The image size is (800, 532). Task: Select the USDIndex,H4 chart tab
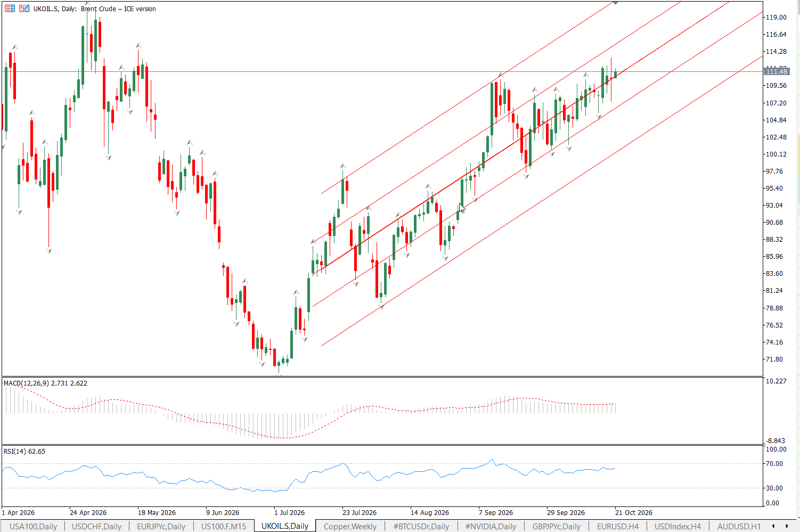tap(677, 526)
